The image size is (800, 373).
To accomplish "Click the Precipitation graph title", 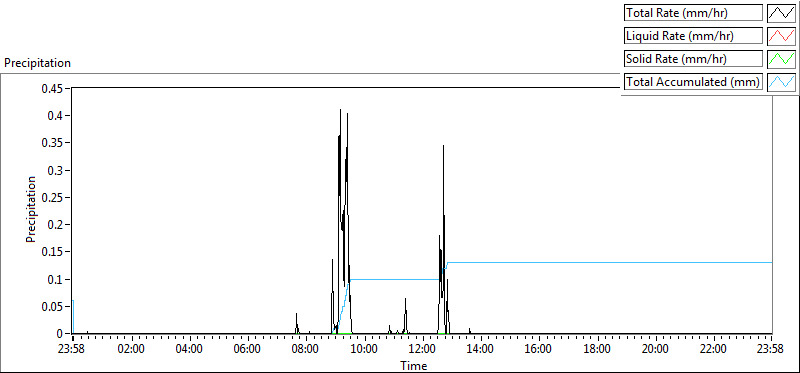I will (x=37, y=63).
